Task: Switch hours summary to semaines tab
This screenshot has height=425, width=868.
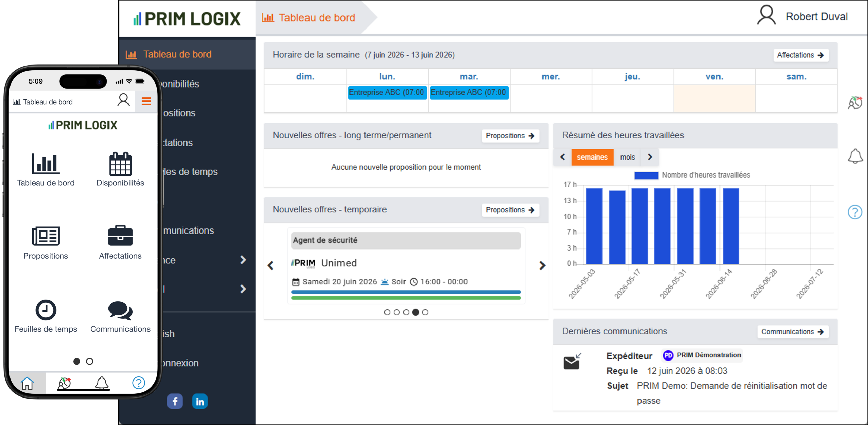Action: 592,157
